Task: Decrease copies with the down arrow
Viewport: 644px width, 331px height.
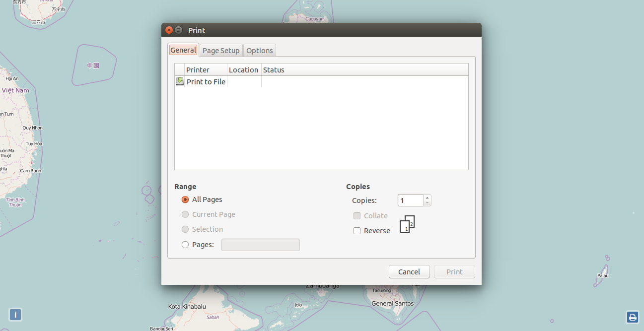Action: coord(428,203)
